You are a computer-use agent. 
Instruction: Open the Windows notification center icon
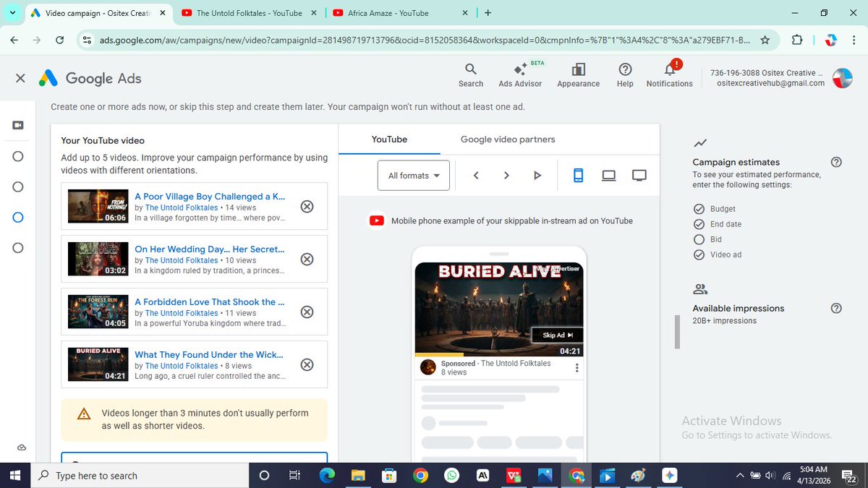(849, 475)
